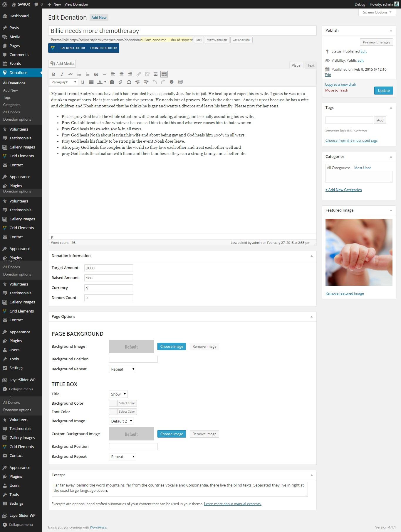Switch to Backend Editor

coord(73,48)
